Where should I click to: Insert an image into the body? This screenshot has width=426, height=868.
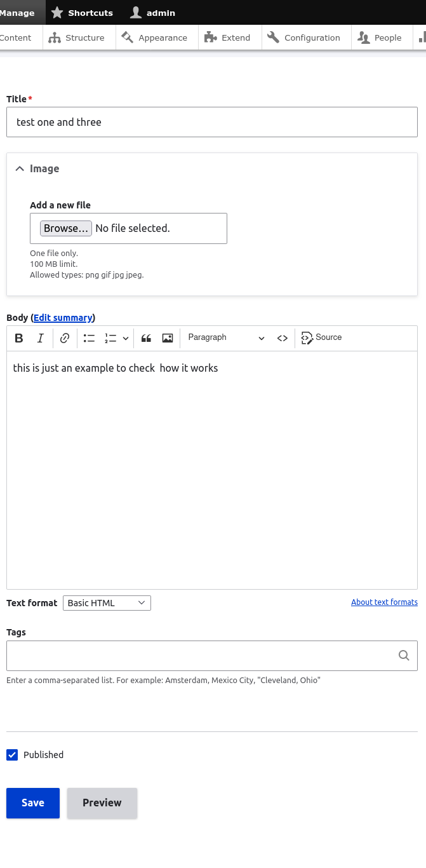pos(167,338)
